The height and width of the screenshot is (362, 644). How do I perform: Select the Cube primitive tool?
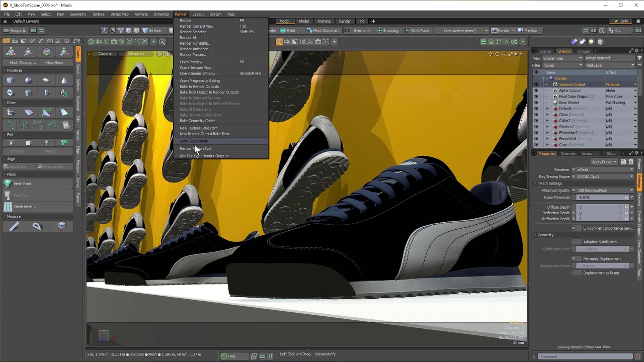click(10, 80)
